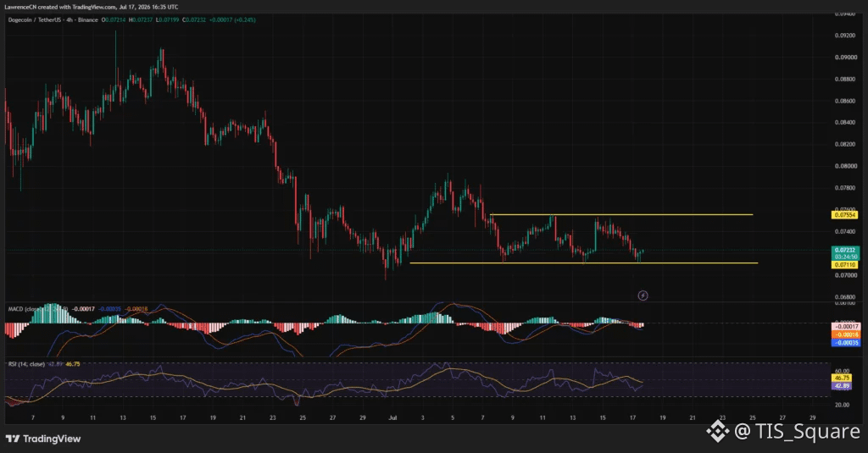Click the pink -0.00017 MACD axis label

(x=846, y=326)
